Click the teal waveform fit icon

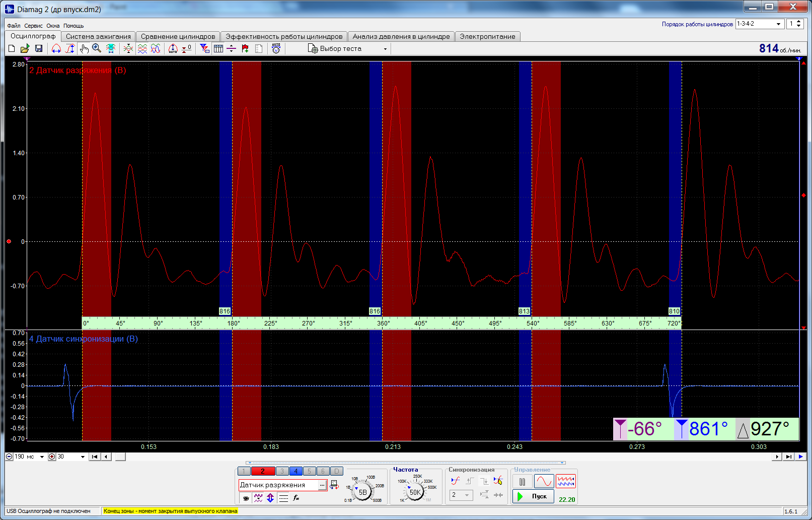[x=111, y=48]
